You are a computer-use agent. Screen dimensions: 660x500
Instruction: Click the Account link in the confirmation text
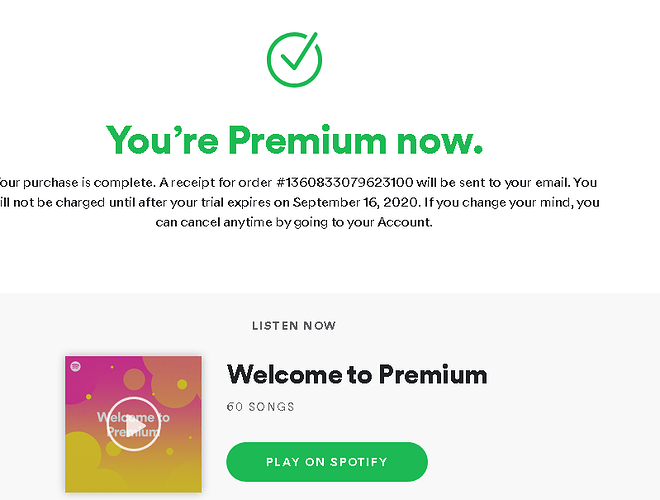coord(404,222)
